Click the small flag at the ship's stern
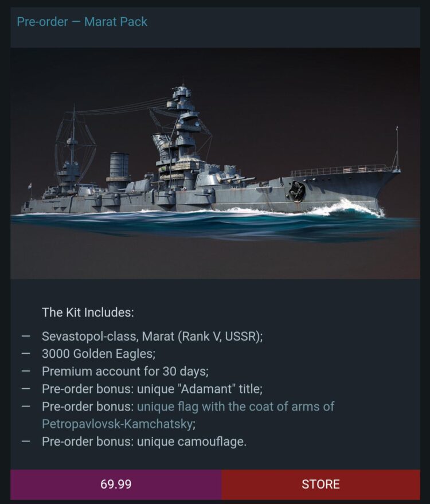The width and height of the screenshot is (430, 504). click(30, 187)
